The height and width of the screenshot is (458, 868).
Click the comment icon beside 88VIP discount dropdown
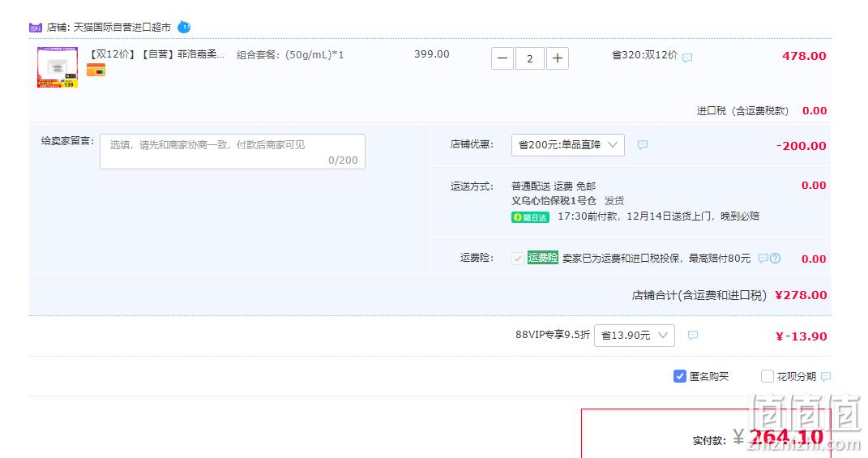pos(692,335)
